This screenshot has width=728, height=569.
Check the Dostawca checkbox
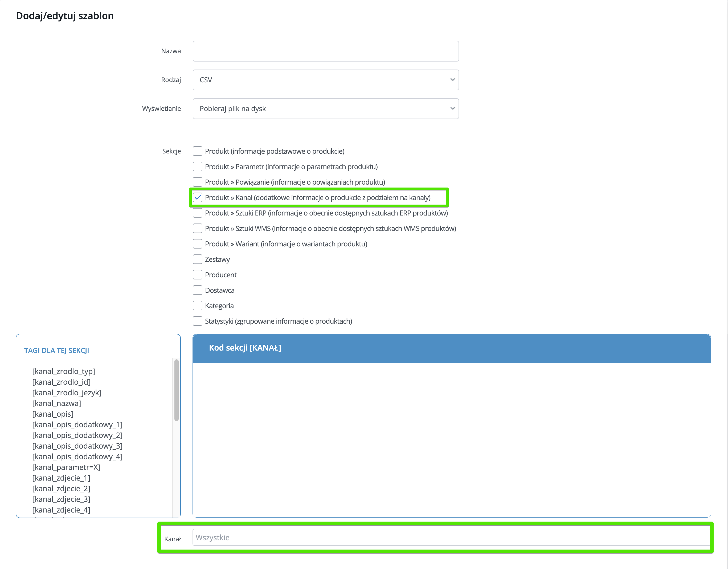[197, 290]
